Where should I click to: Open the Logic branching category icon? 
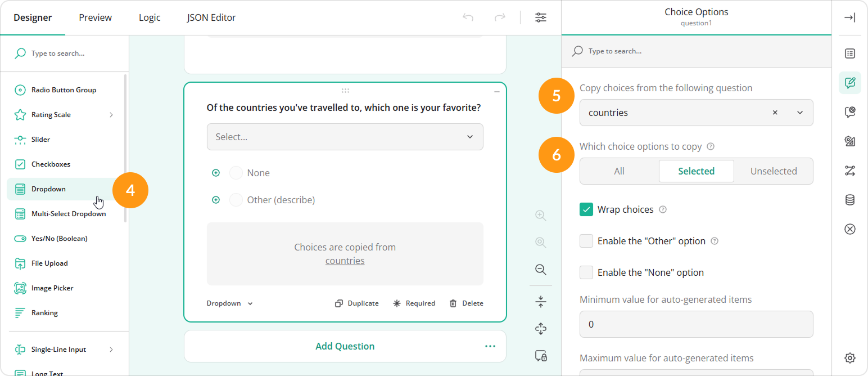(850, 171)
